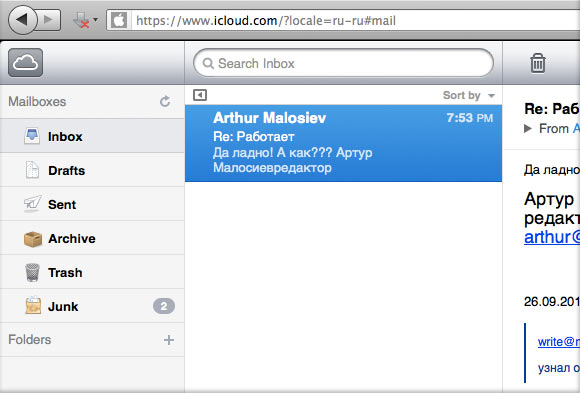Open the Junk mailbox
Viewport: 580px width, 393px height.
tap(92, 306)
